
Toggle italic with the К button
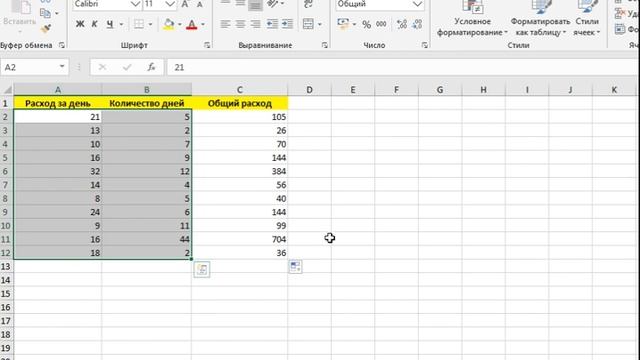[x=95, y=24]
